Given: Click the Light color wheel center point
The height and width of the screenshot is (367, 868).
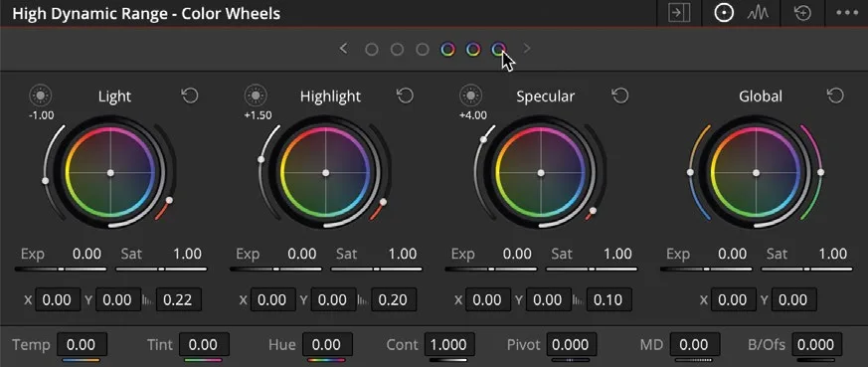Looking at the screenshot, I should 110,173.
